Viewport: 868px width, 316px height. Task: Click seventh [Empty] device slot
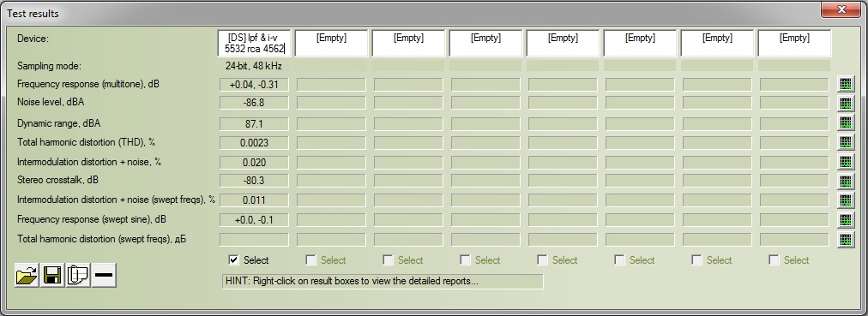[x=717, y=43]
